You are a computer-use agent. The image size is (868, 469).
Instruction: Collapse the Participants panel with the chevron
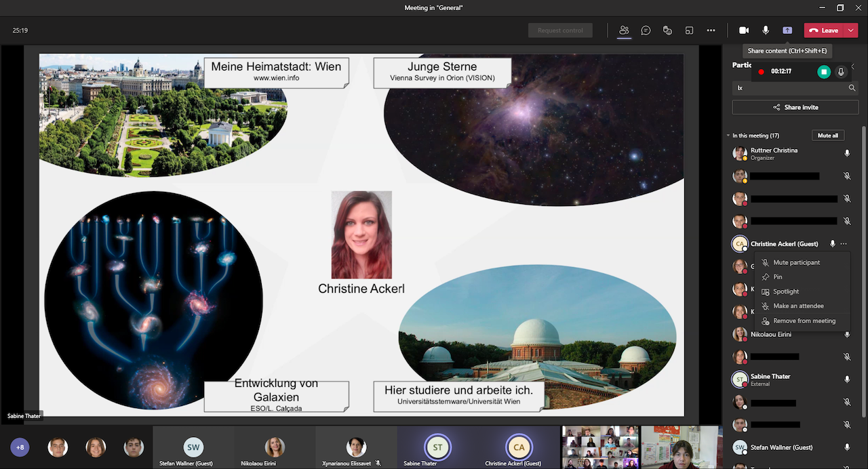point(853,66)
